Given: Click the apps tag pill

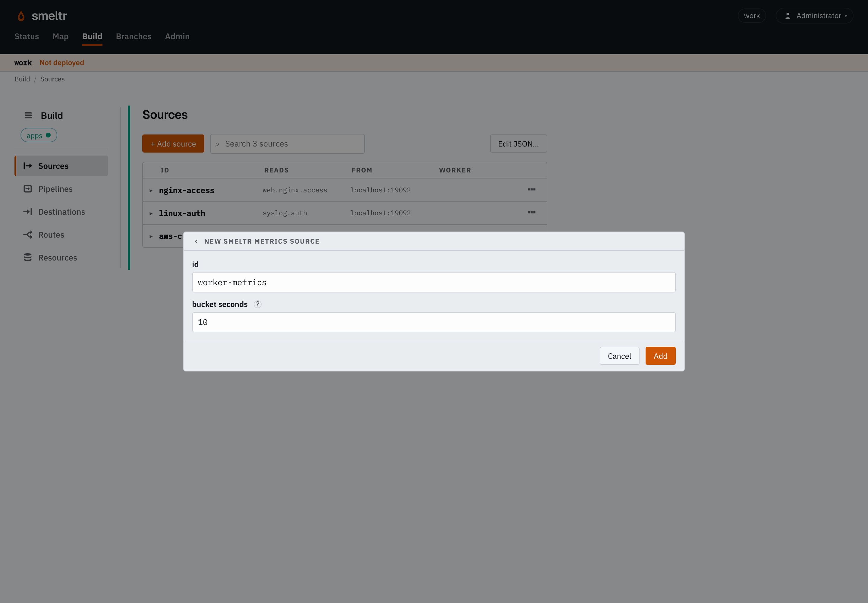Looking at the screenshot, I should 39,135.
